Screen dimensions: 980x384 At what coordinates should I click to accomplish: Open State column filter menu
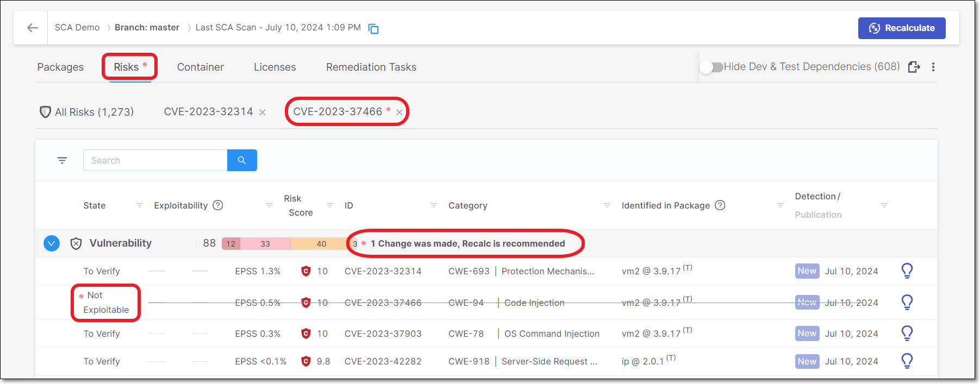tap(140, 205)
